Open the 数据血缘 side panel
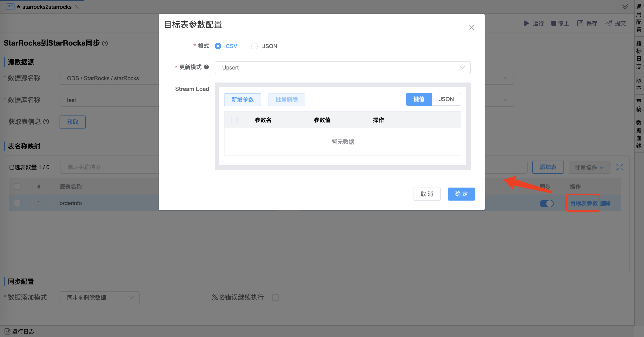This screenshot has width=644, height=337. click(639, 134)
